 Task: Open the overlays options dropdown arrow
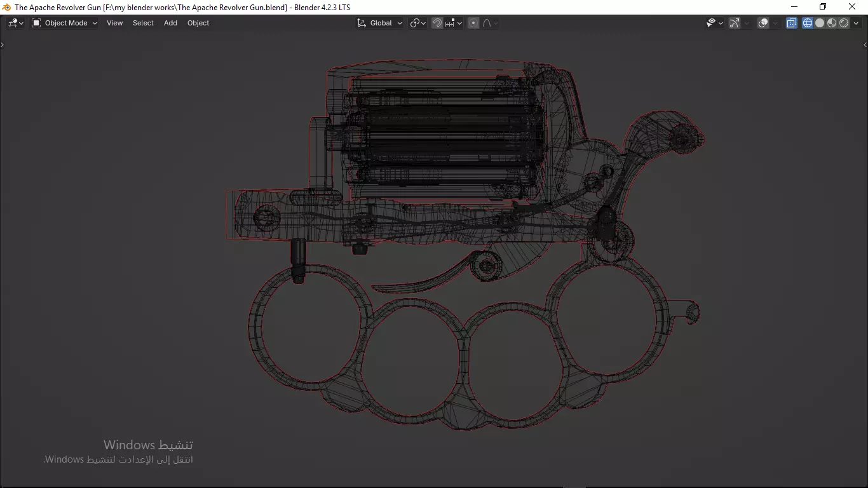(775, 23)
